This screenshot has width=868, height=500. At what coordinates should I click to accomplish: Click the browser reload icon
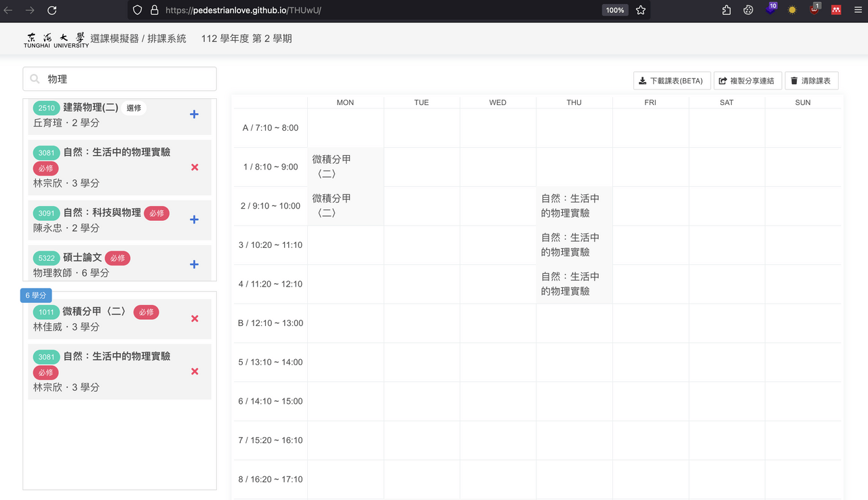tap(52, 10)
